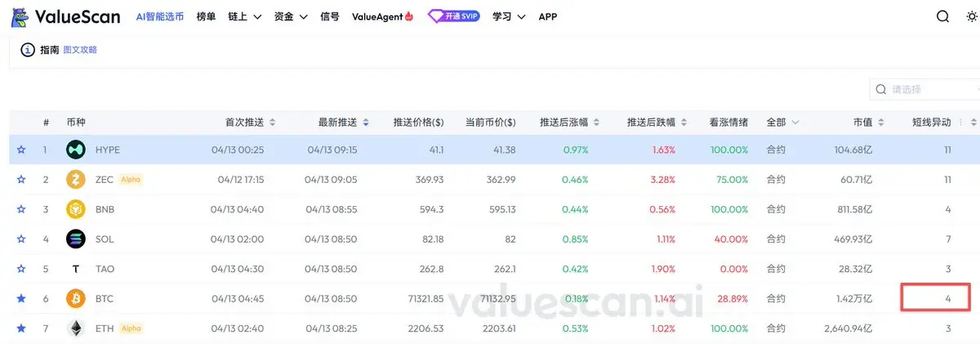Click TAO bullish sentiment 0.00%
Screen dimensions: 980x344
[x=734, y=269]
